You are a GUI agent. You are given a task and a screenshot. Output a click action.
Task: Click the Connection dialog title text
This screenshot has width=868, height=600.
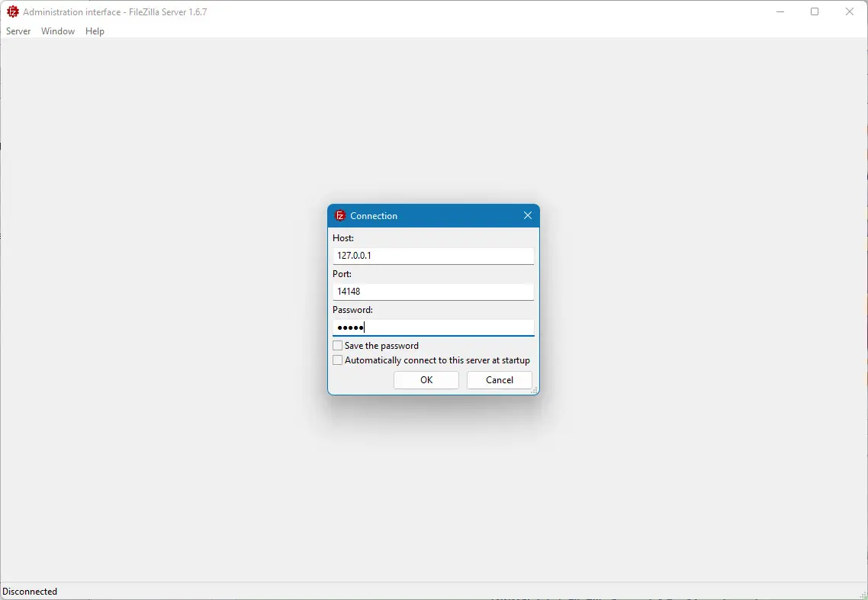(x=374, y=215)
